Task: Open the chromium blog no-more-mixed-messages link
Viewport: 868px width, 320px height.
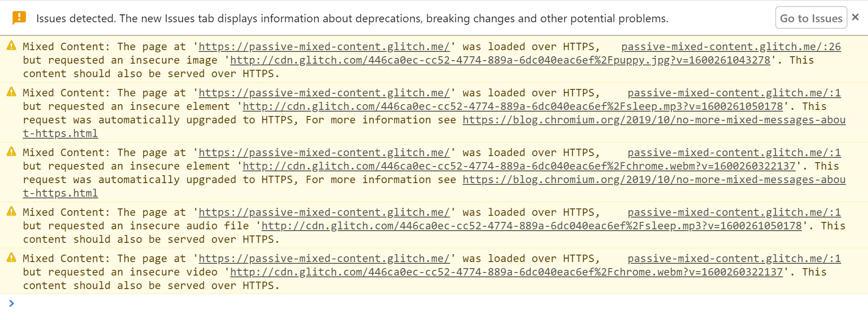Action: pos(653,120)
